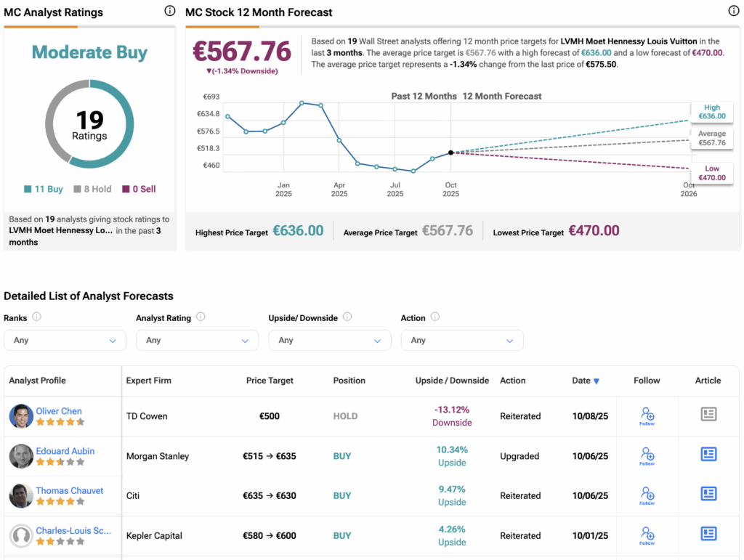
Task: Open Oliver Chen's analyst profile link
Action: 59,411
